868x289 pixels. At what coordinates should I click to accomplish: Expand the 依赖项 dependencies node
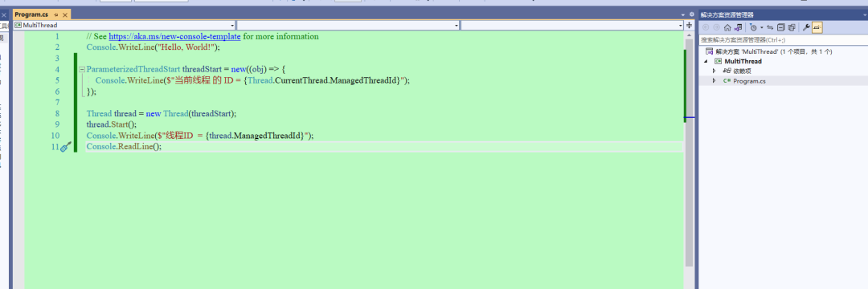coord(714,71)
